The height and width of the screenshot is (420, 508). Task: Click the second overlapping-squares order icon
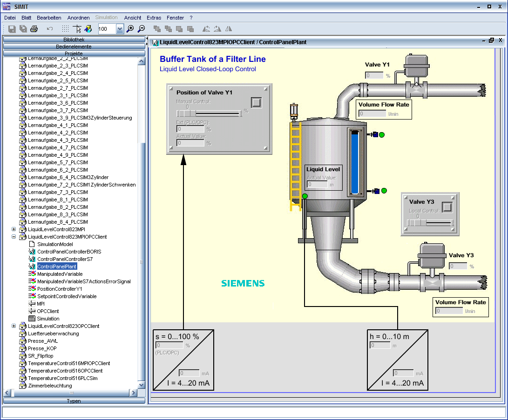(168, 29)
